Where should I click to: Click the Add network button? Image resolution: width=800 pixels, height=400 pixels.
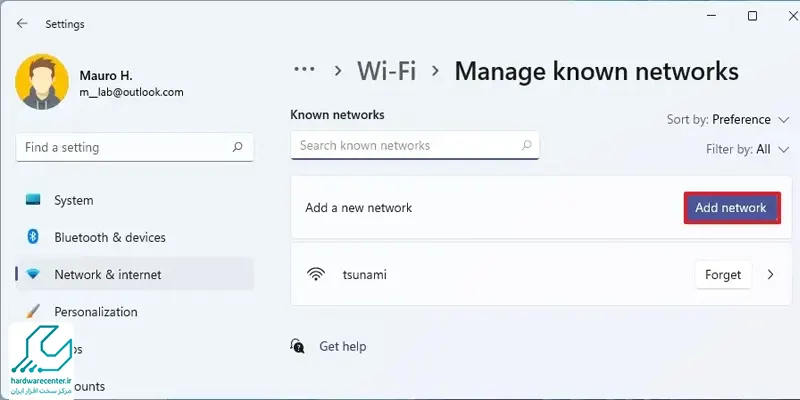pos(732,208)
